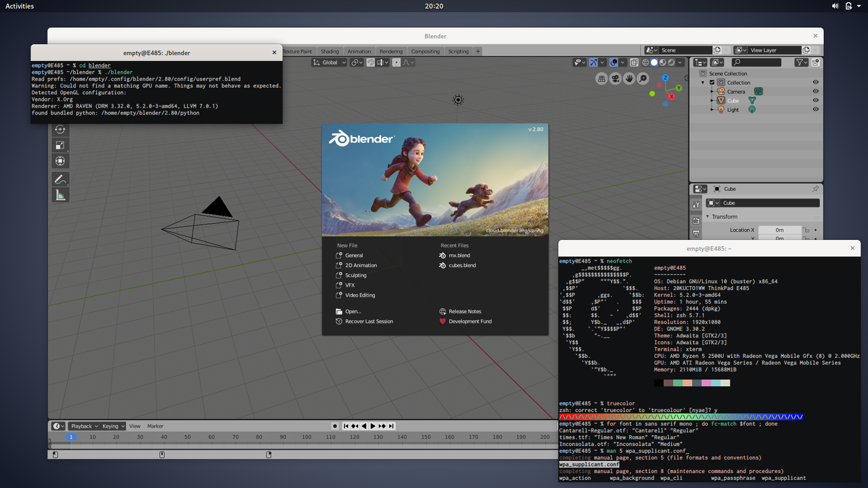Select the Annotate pencil tool
868x488 pixels.
[x=60, y=180]
